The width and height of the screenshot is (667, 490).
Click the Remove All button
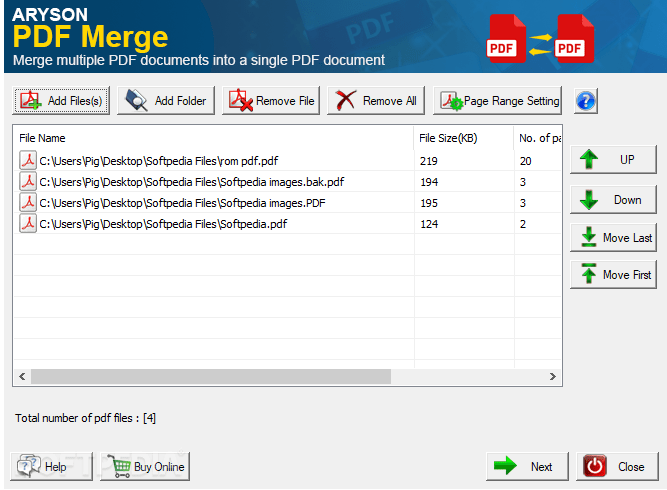(376, 101)
